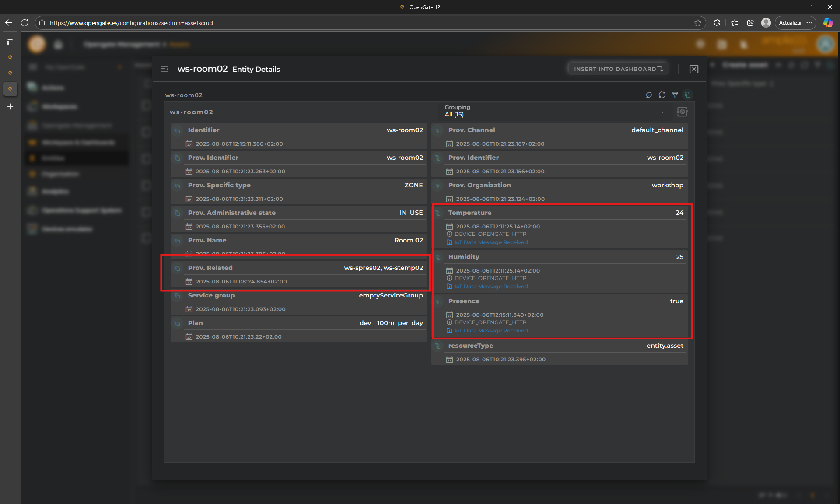Click the browser address bar URL

131,23
